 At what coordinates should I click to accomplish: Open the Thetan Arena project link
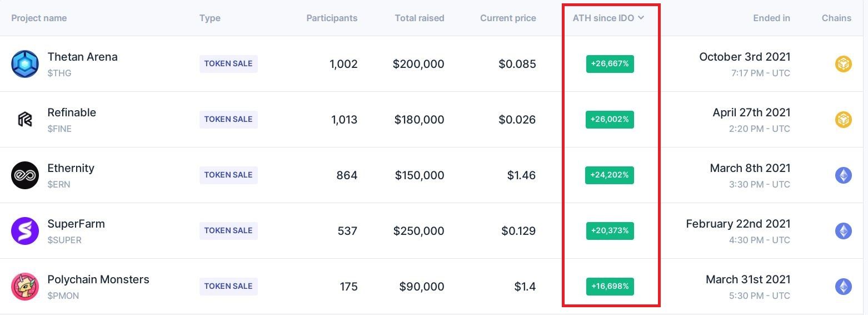click(82, 57)
